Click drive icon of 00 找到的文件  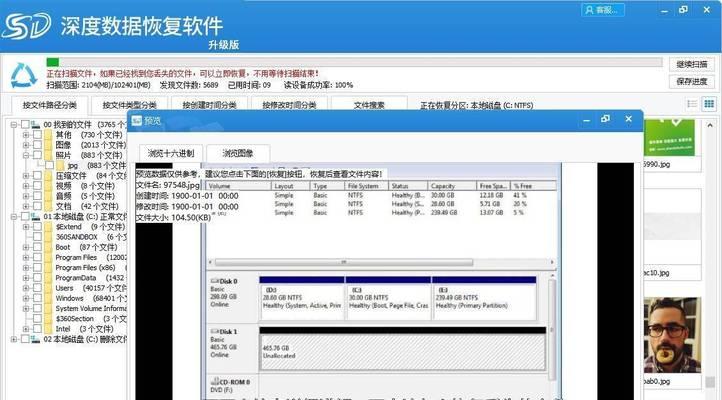tap(35, 125)
